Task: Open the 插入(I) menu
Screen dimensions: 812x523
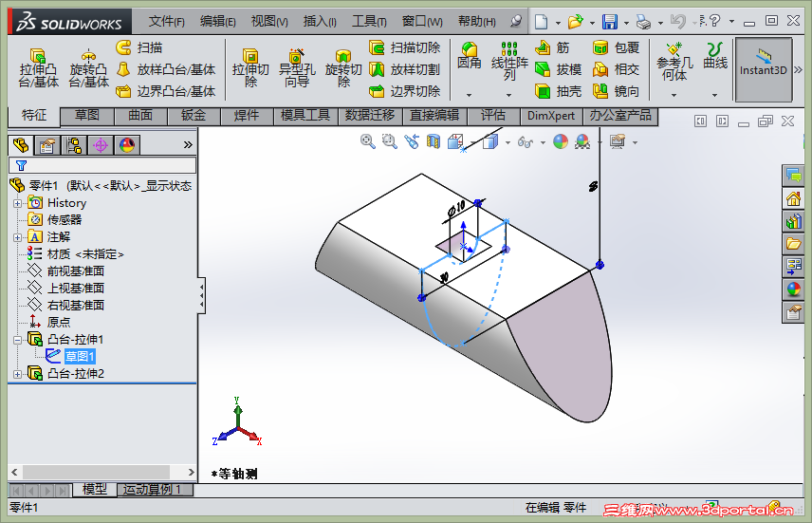Action: (320, 21)
